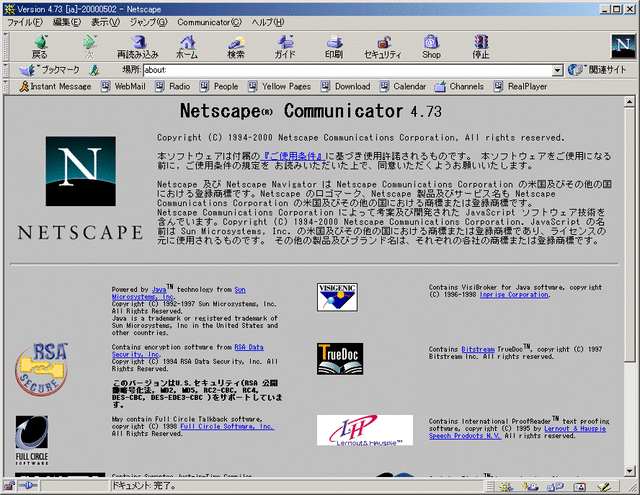Click the Guide (ガイド) toolbar button
Image resolution: width=640 pixels, height=495 pixels.
tap(285, 47)
